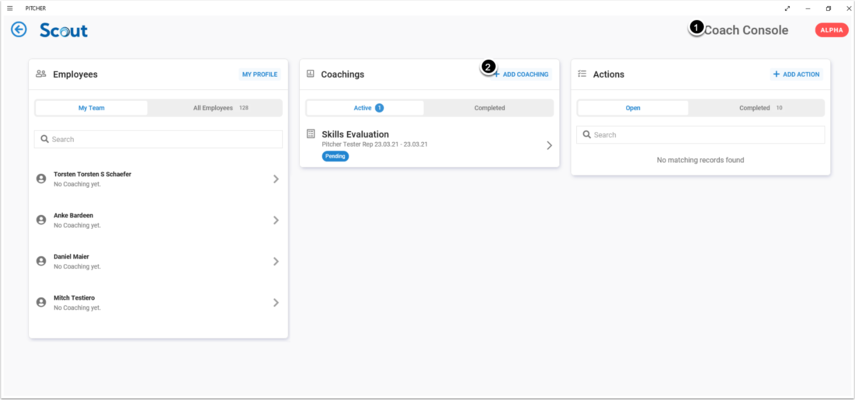Expand Mitch Testiero's row chevron
The height and width of the screenshot is (400, 855).
pos(276,302)
